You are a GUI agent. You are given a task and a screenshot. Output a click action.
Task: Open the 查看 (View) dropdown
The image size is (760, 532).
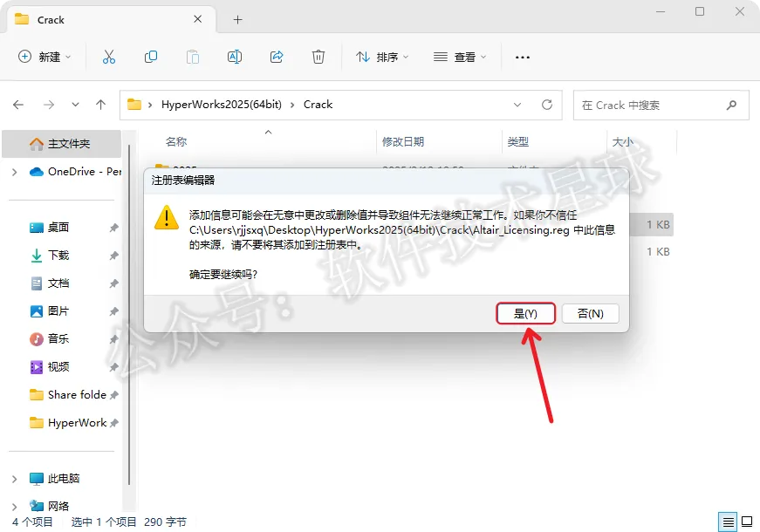tap(460, 58)
